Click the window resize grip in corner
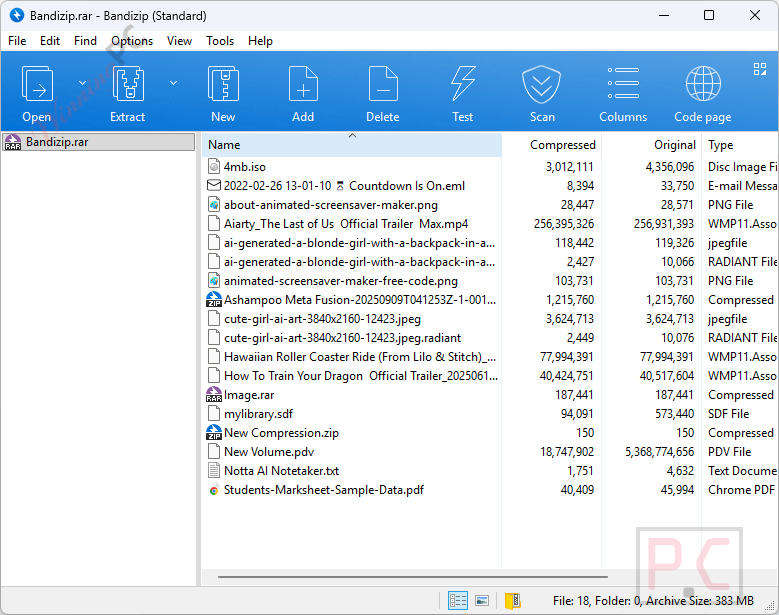This screenshot has height=615, width=779. point(772,607)
